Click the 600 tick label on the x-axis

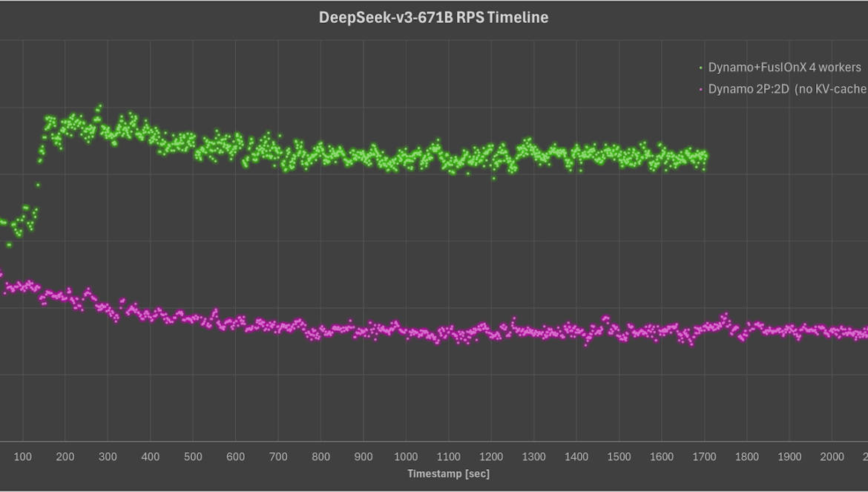(x=236, y=456)
